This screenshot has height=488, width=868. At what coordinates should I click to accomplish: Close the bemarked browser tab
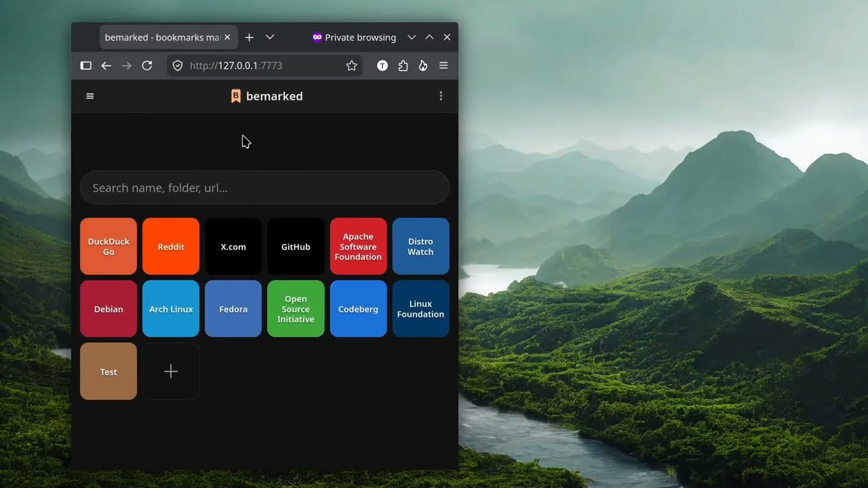click(x=227, y=37)
